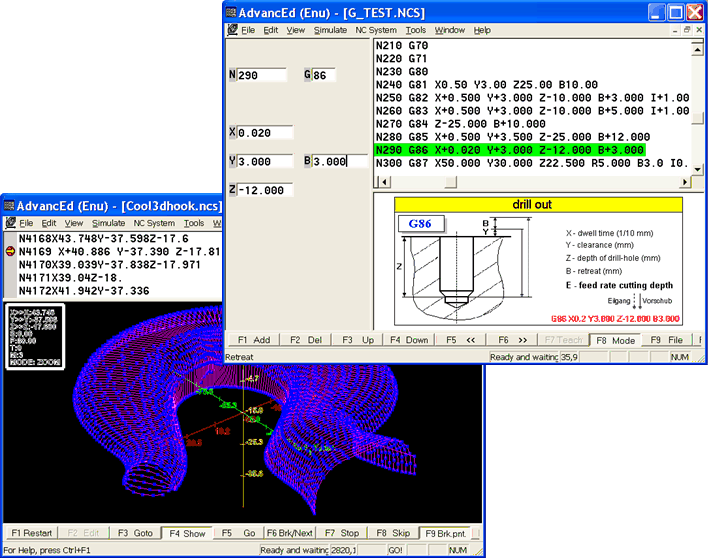Click the G_TEST.NCS title bar icon
This screenshot has height=558, width=708.
pos(231,12)
